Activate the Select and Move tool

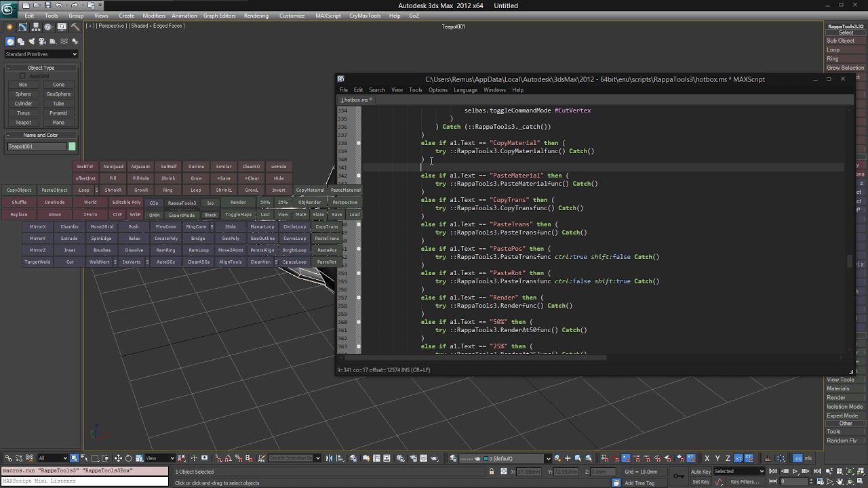[x=118, y=458]
